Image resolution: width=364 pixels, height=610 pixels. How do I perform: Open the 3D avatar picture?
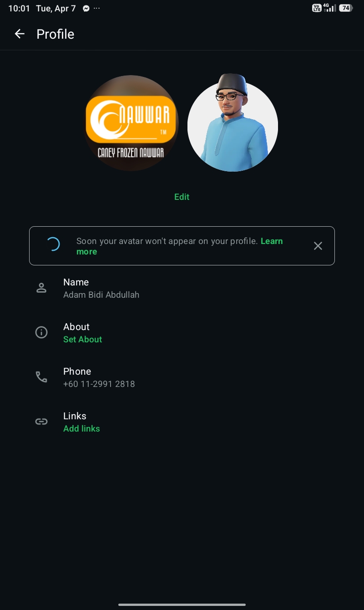(x=233, y=123)
